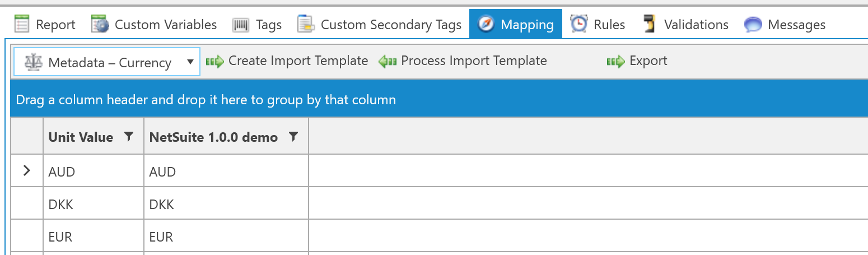The width and height of the screenshot is (868, 255).
Task: Click Process Import Template button
Action: (463, 61)
